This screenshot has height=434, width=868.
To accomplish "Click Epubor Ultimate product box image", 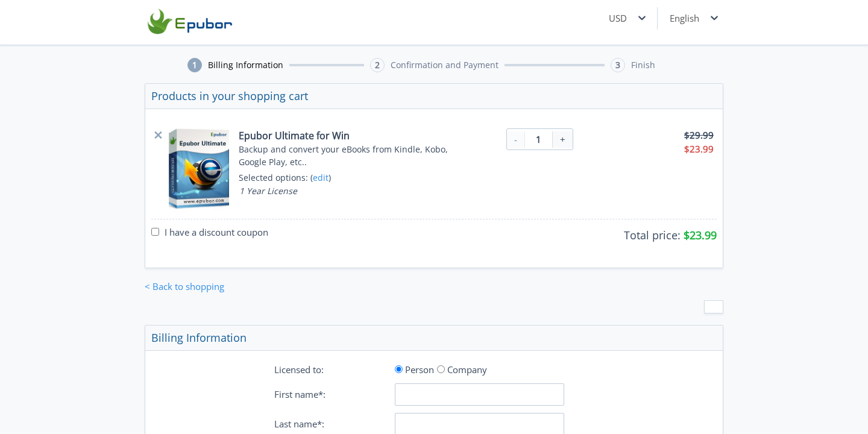I will tap(199, 168).
